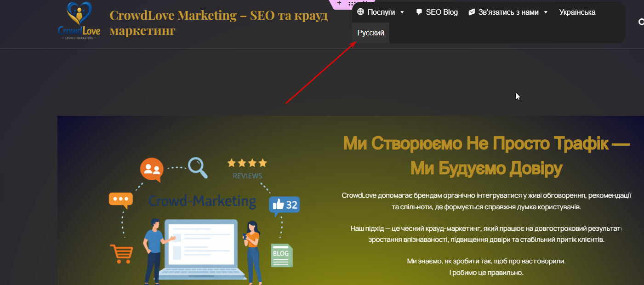Screen dimensions: 644x285
Task: Go to SEO Blog
Action: (437, 12)
